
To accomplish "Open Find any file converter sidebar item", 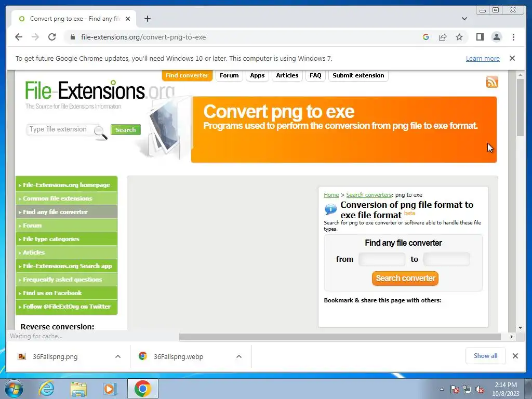I will [x=66, y=212].
